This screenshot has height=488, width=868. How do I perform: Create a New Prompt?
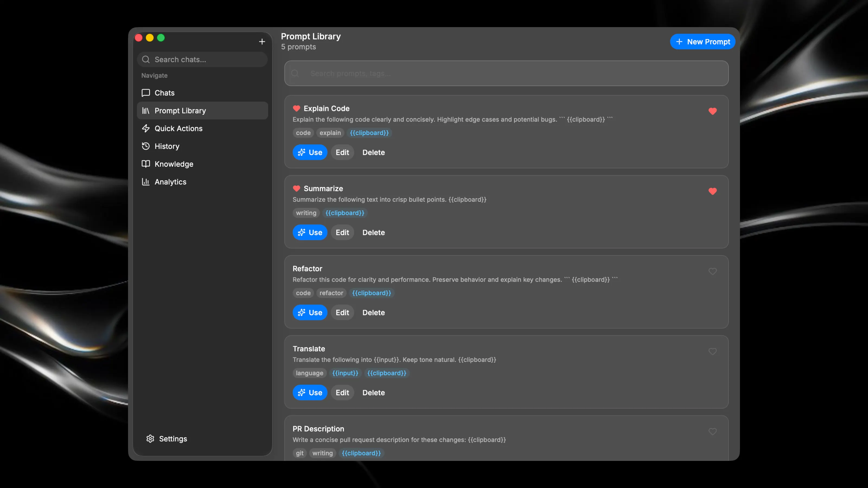click(x=703, y=42)
